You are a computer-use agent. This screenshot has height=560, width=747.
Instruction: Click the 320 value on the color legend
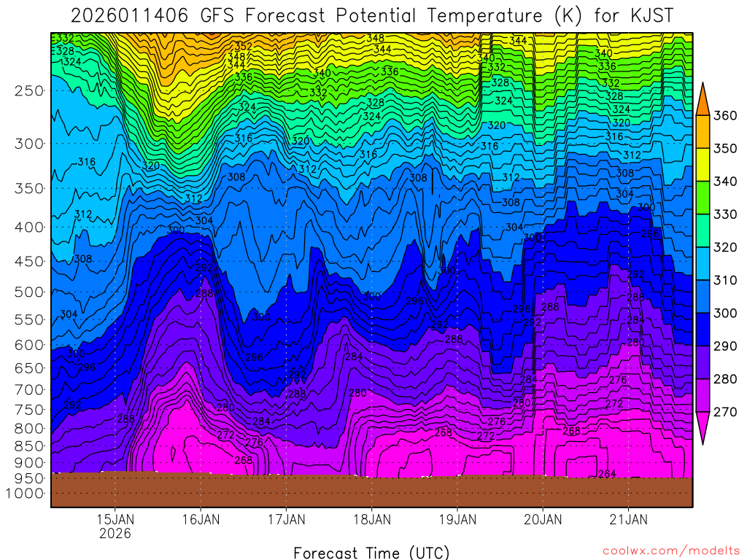click(x=725, y=247)
